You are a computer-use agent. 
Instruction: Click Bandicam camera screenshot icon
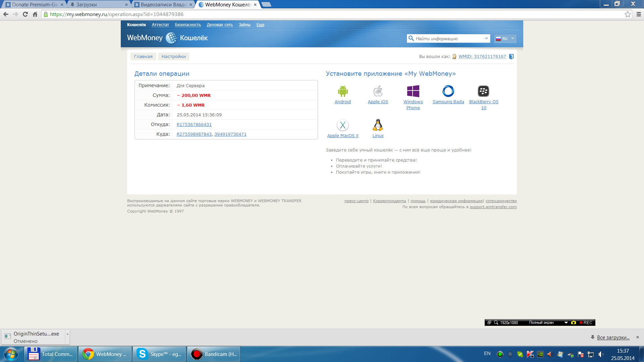(x=574, y=323)
